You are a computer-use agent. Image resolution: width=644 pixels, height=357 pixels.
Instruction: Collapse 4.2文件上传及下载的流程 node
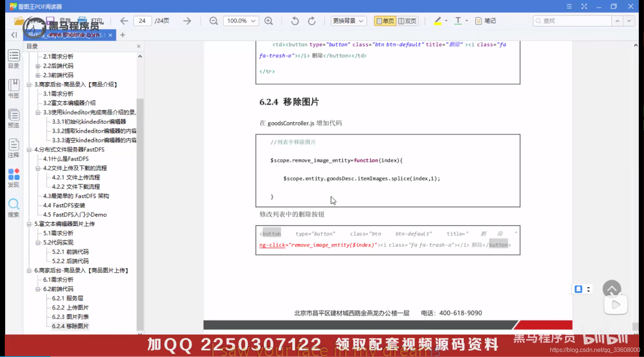click(38, 168)
